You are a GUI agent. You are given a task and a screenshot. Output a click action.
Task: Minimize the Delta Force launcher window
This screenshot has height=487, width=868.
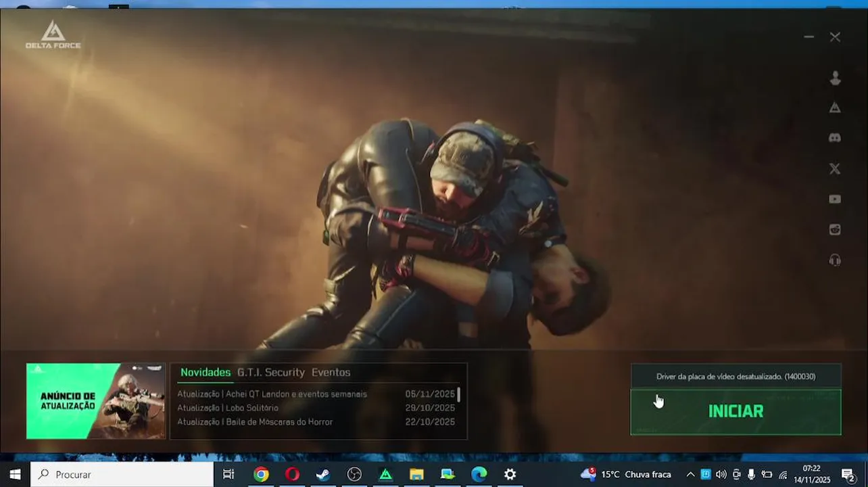pos(809,37)
